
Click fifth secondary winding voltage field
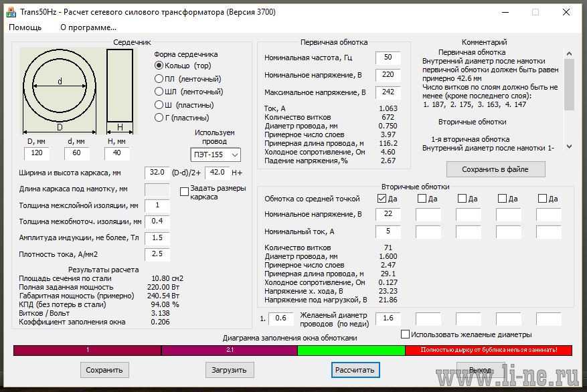pos(548,214)
